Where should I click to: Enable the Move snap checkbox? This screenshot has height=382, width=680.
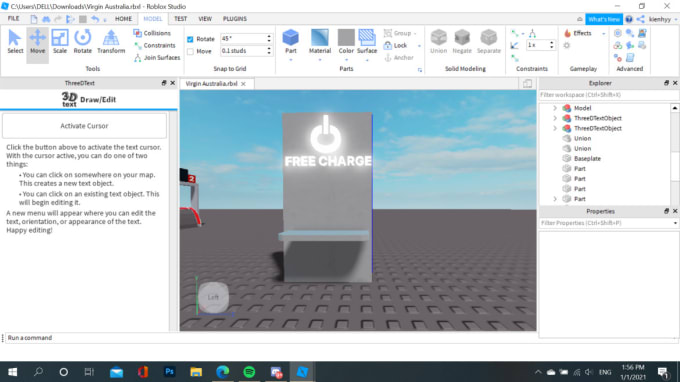point(190,51)
